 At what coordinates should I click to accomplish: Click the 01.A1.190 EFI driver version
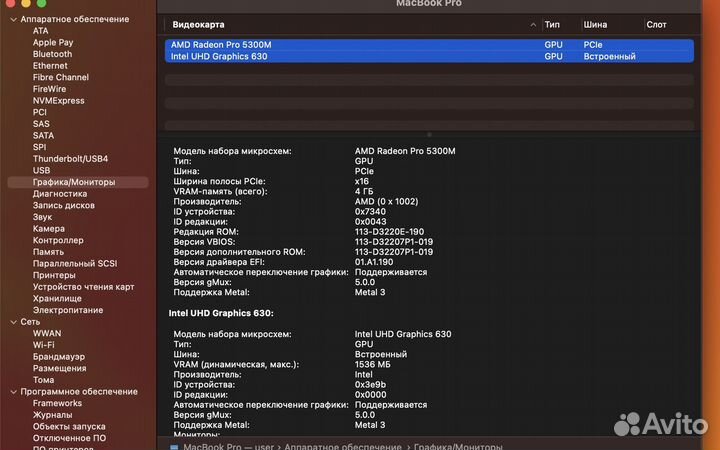(x=374, y=262)
